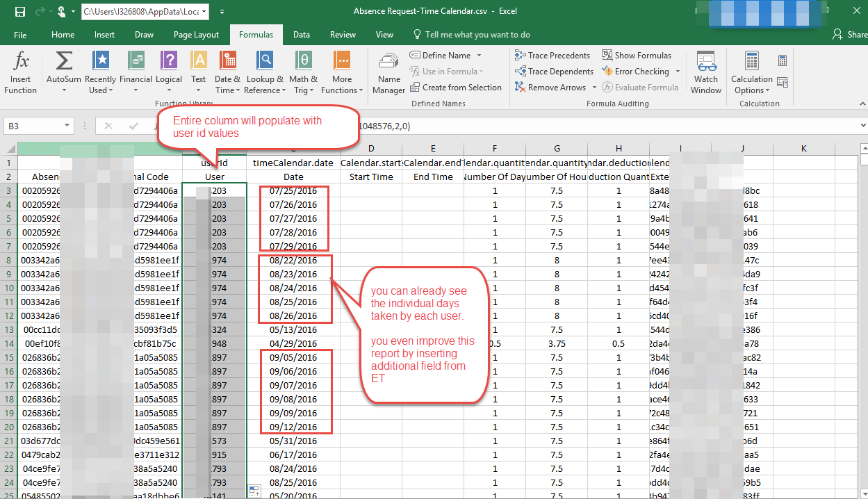Image resolution: width=868 pixels, height=499 pixels.
Task: Switch to the Review tab
Action: point(343,35)
